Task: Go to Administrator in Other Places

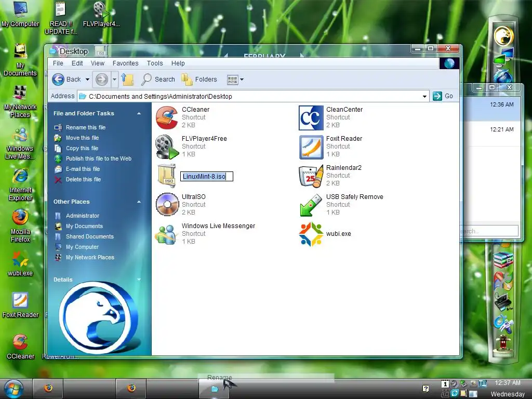Action: point(83,216)
